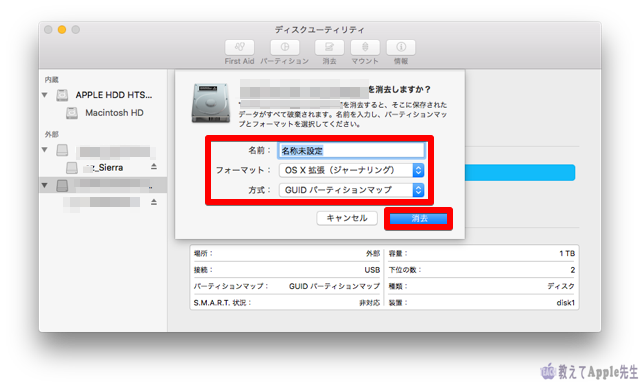The height and width of the screenshot is (387, 640).
Task: Click the 非対応 S.M.A.R.T. status value
Action: click(369, 302)
